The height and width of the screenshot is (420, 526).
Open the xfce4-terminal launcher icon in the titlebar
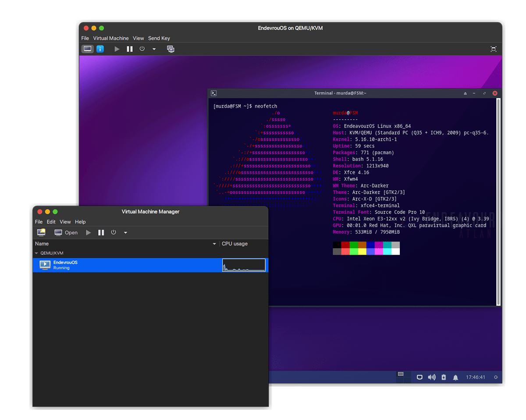[x=214, y=93]
